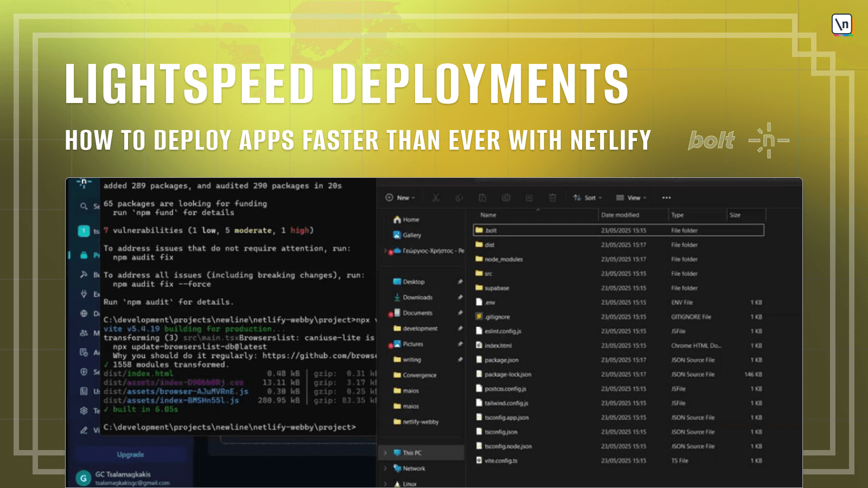This screenshot has height=488, width=868.
Task: Open Domains via the globe icon
Action: [x=84, y=313]
